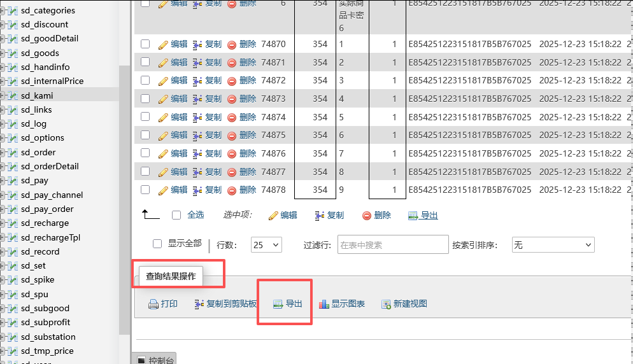Click the Export icon under query results operations
The image size is (633, 364).
tap(278, 304)
